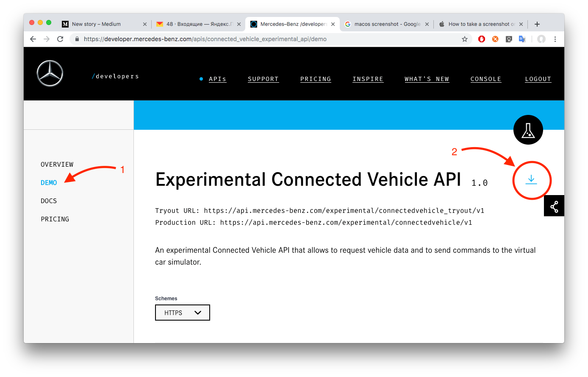Click LOGOUT in top navigation
The width and height of the screenshot is (588, 377).
538,79
